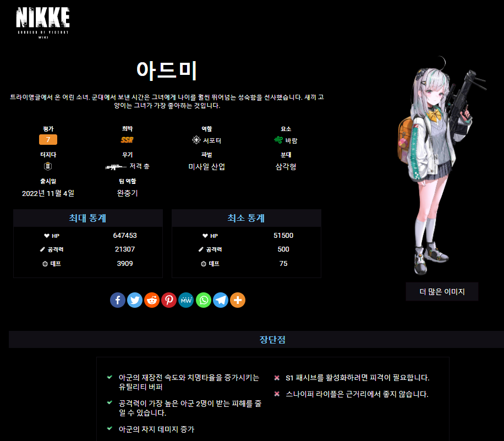Image resolution: width=504 pixels, height=441 pixels.
Task: Click red X beside S1 패시브 drawback
Action: [x=277, y=378]
